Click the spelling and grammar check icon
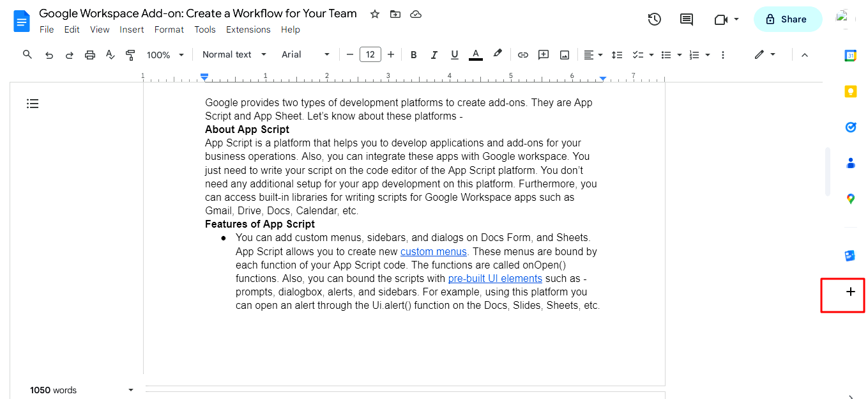Screen dimensions: 868x399 110,55
